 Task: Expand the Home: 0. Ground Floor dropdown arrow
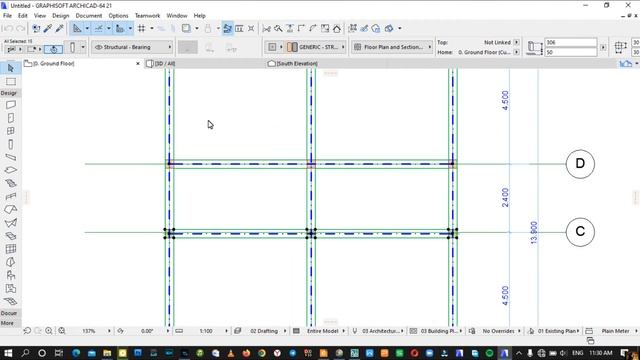coord(516,52)
